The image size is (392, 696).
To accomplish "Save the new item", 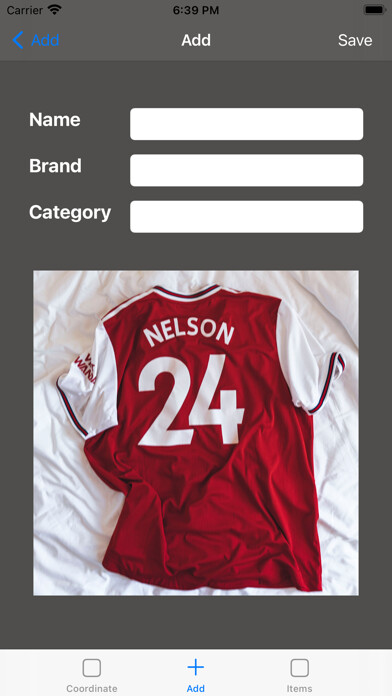I will pyautogui.click(x=355, y=40).
